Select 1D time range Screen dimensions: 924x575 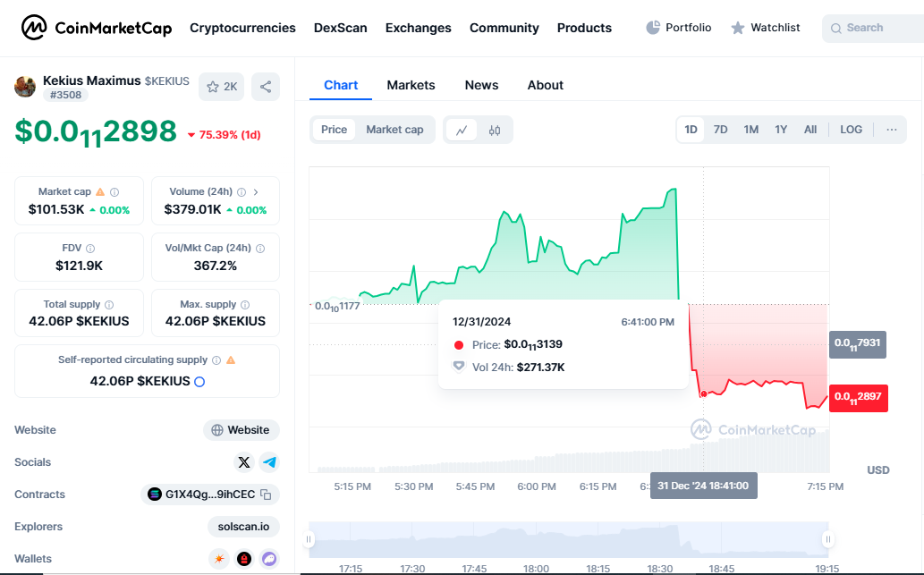pyautogui.click(x=691, y=130)
